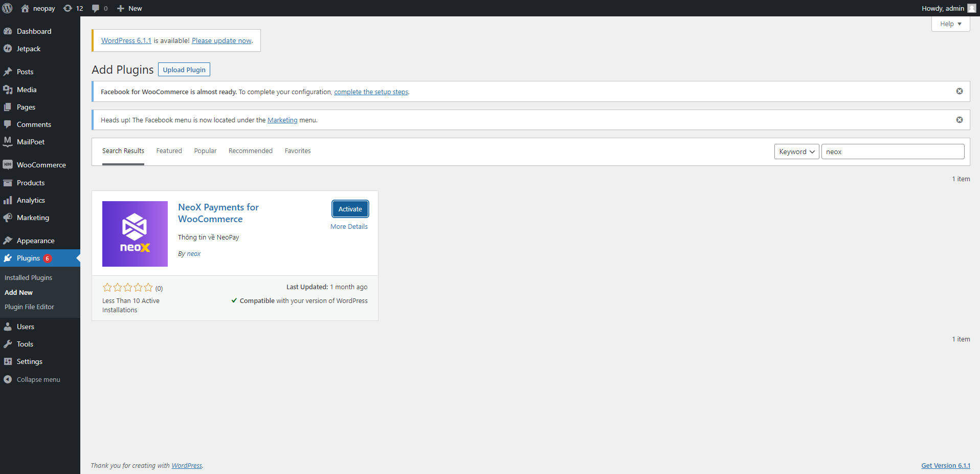Open the admin user avatar
This screenshot has height=474, width=980.
(972, 8)
